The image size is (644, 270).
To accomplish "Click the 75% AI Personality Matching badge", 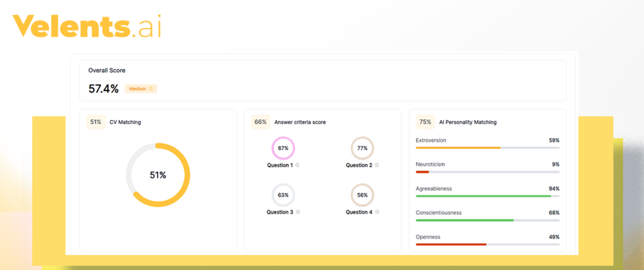I will coord(425,122).
